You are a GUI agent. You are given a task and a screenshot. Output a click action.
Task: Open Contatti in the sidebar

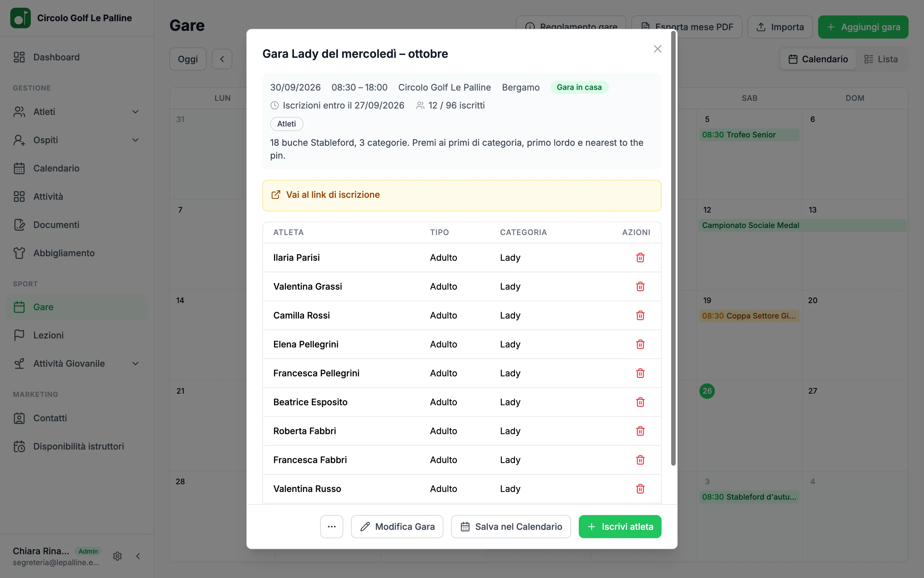point(77,418)
